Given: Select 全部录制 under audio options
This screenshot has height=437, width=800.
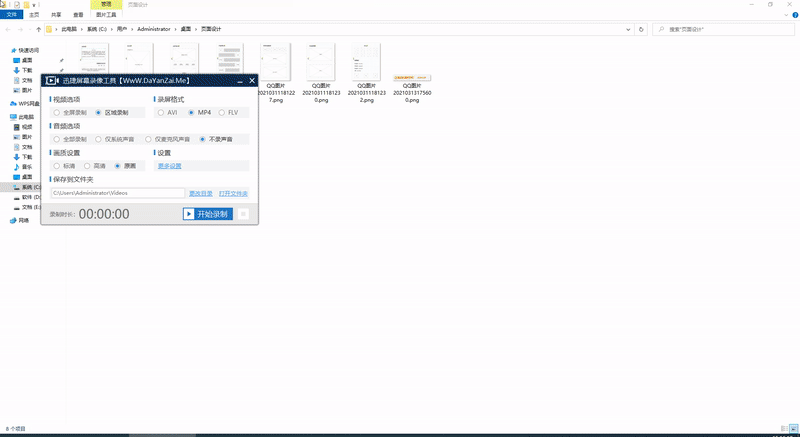Looking at the screenshot, I should (x=70, y=139).
